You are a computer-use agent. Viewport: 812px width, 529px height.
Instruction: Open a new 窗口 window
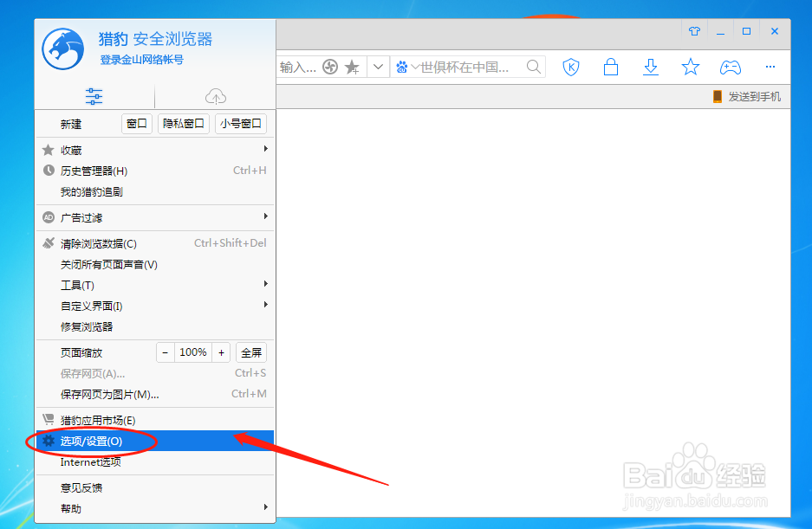137,124
